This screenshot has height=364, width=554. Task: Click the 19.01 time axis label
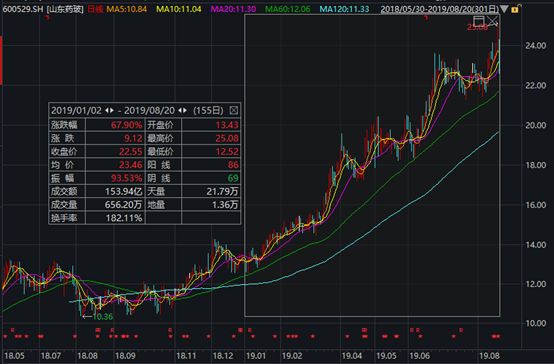(x=256, y=356)
